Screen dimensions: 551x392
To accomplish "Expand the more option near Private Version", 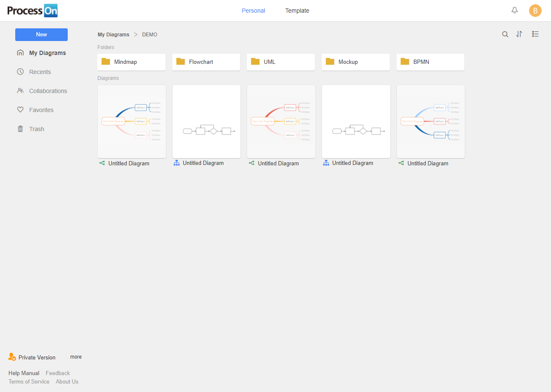I will [76, 357].
